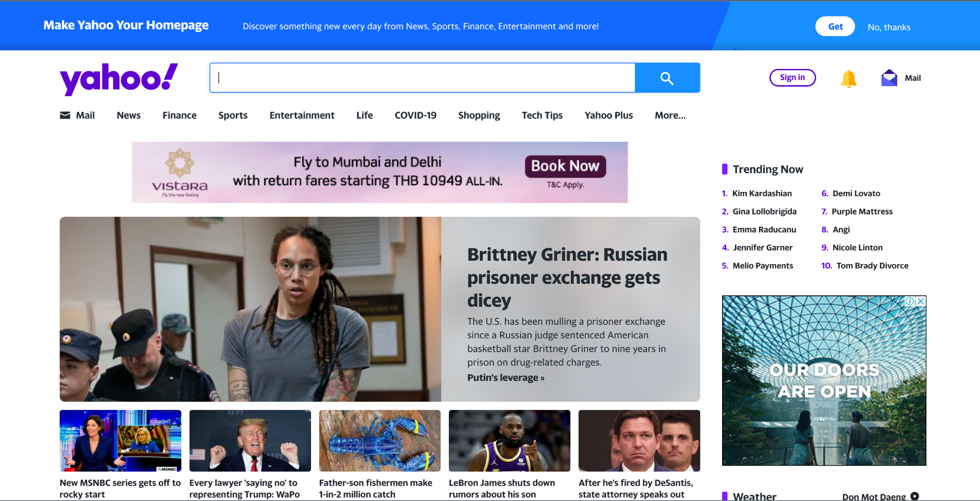Open the notifications bell icon

point(848,78)
